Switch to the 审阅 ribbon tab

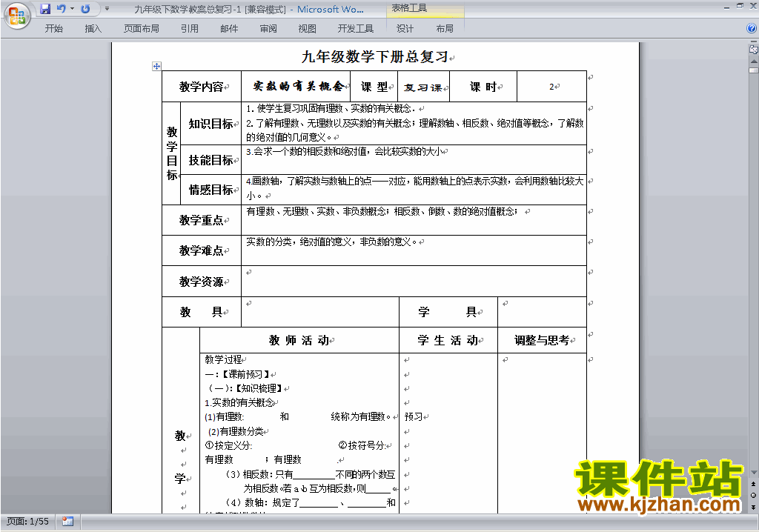pyautogui.click(x=268, y=29)
